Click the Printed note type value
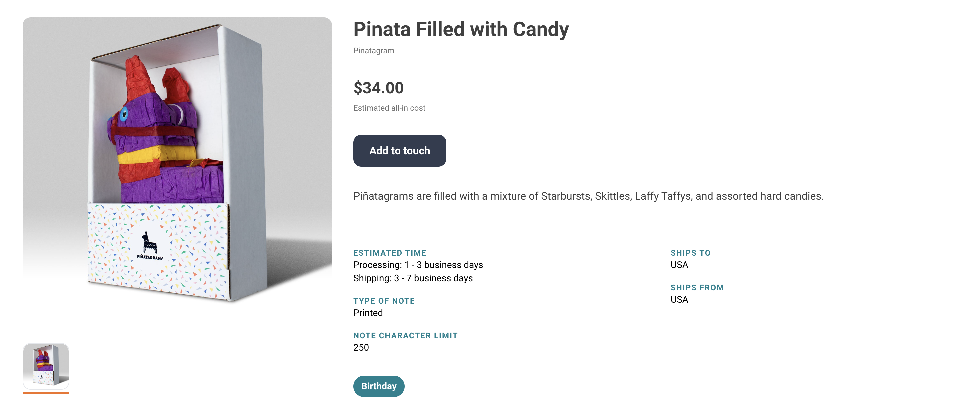Viewport: 980px width, 407px height. pyautogui.click(x=368, y=313)
